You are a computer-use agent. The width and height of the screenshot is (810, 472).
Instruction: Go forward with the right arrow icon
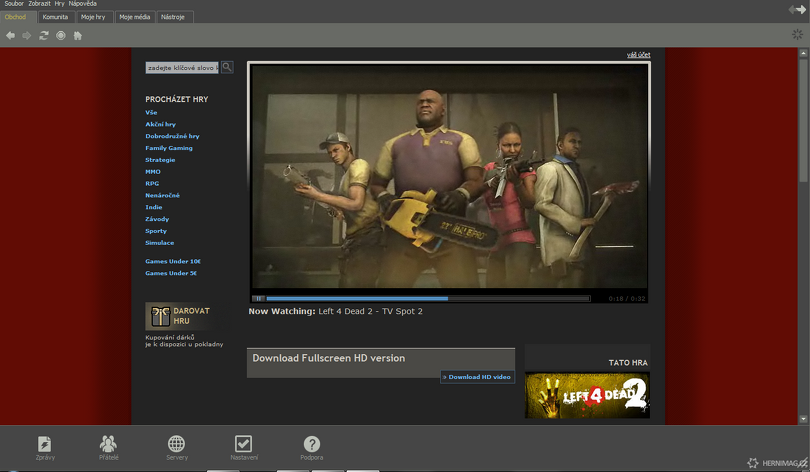click(x=27, y=36)
